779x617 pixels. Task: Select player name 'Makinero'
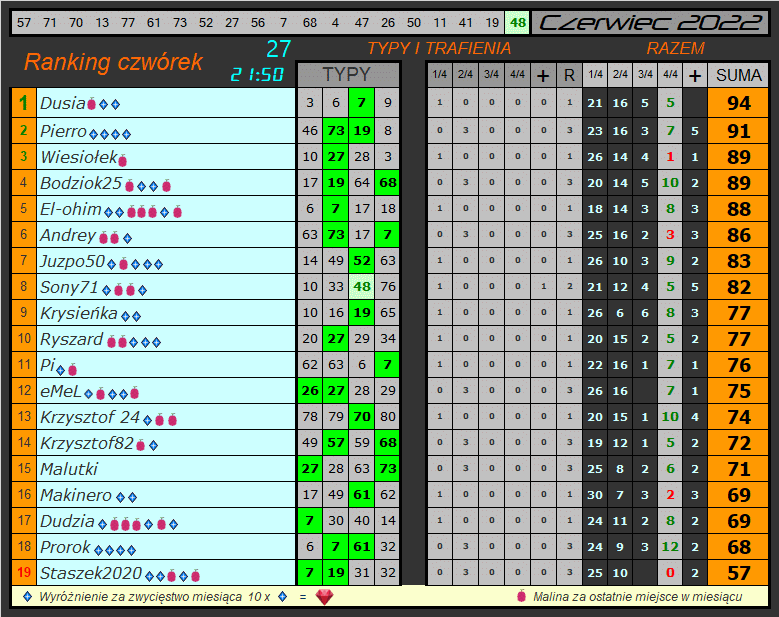[x=76, y=495]
